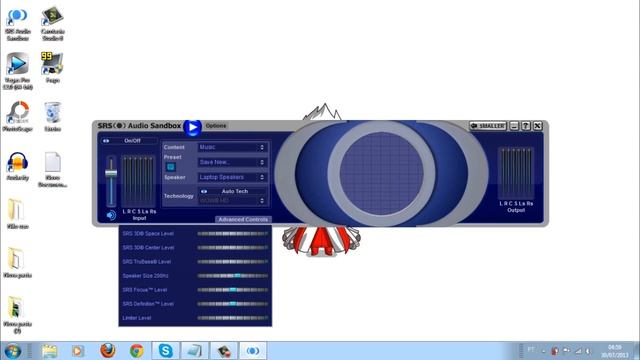Select the Audacity desktop shortcut
The width and height of the screenshot is (640, 360).
click(18, 167)
